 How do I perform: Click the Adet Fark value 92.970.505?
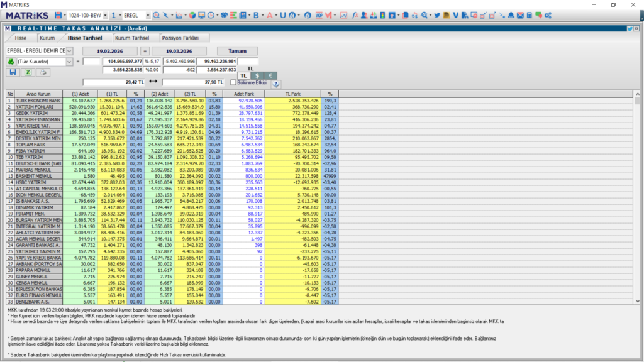[250, 101]
